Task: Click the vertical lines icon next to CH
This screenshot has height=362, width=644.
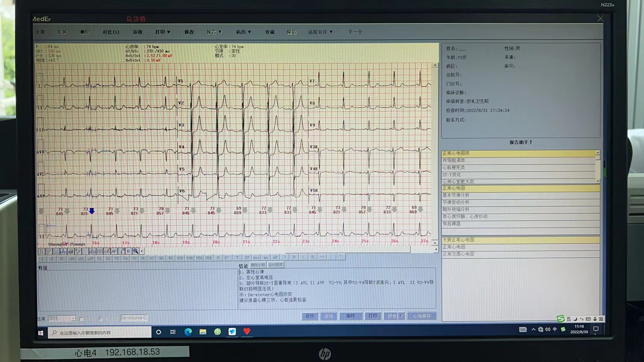Action: pyautogui.click(x=99, y=251)
